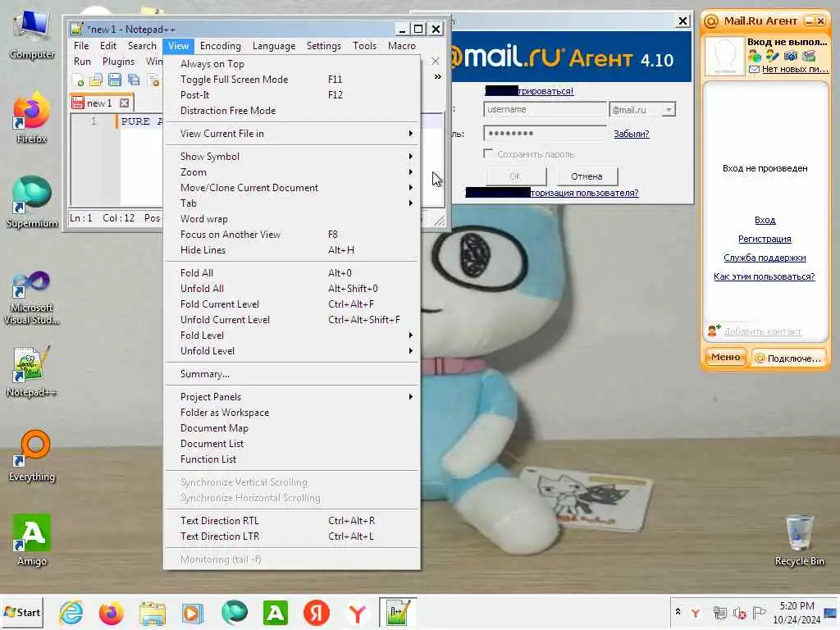Expand View Current File in submenu
This screenshot has width=840, height=630.
291,134
